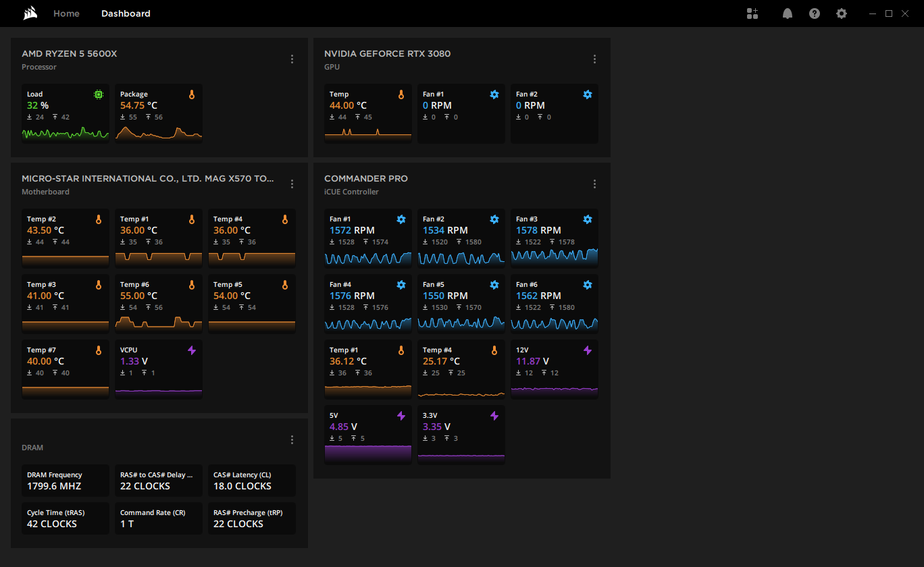This screenshot has width=924, height=567.
Task: Select the CPU Load graph
Action: (x=66, y=133)
